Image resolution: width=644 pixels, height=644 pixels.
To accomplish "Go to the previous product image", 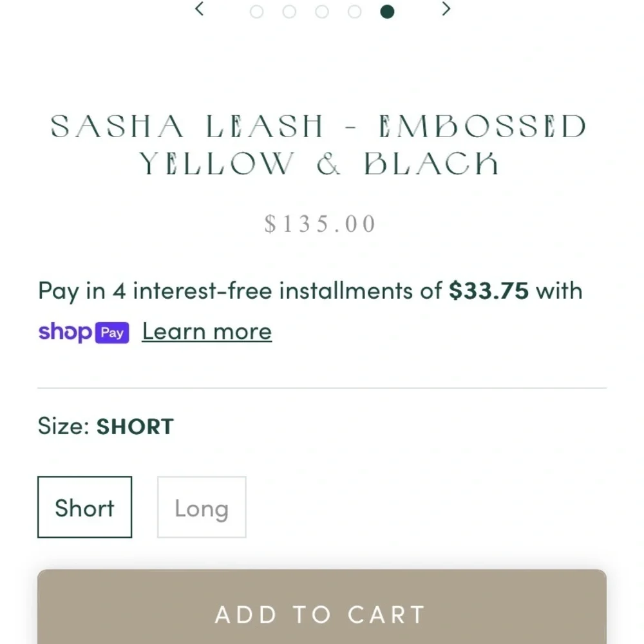I will [x=200, y=8].
